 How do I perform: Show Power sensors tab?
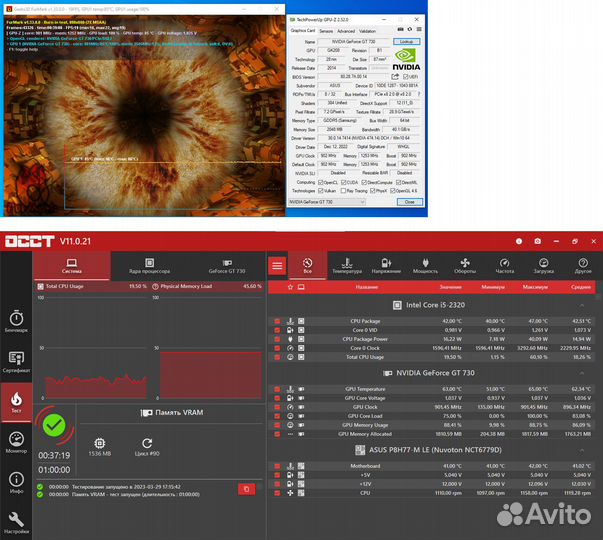(x=425, y=266)
